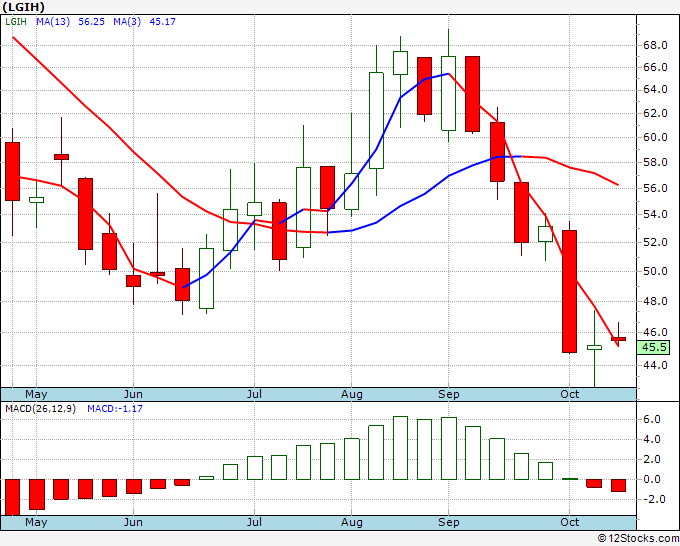680x546 pixels.
Task: Click Jun on the MACD panel axis
Action: tap(133, 522)
